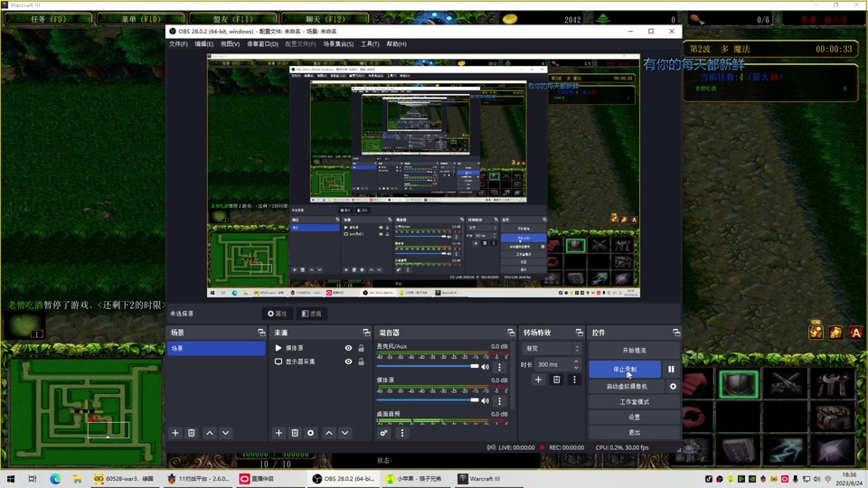Image resolution: width=868 pixels, height=488 pixels.
Task: Undock the 场景 scenes panel via float icon
Action: click(261, 333)
